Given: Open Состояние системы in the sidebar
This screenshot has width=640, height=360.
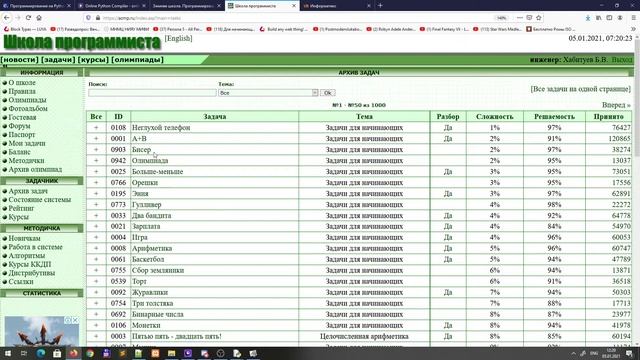Looking at the screenshot, I should [x=40, y=200].
